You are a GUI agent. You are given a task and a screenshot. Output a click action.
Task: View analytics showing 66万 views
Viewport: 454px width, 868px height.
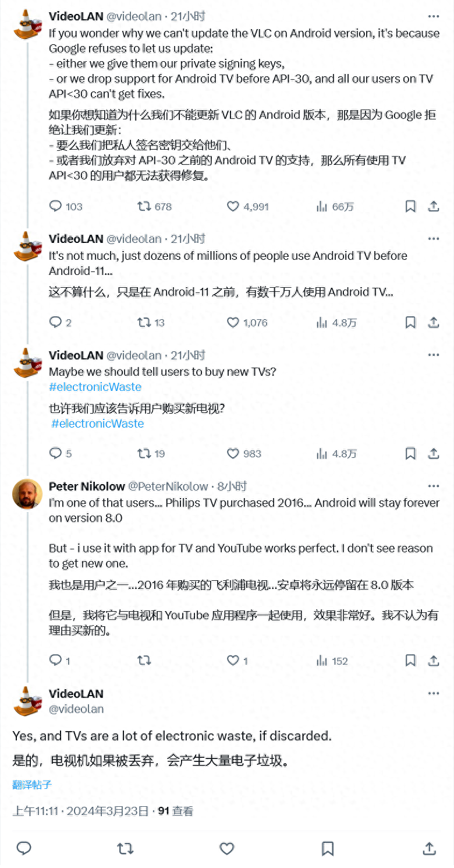tap(322, 206)
